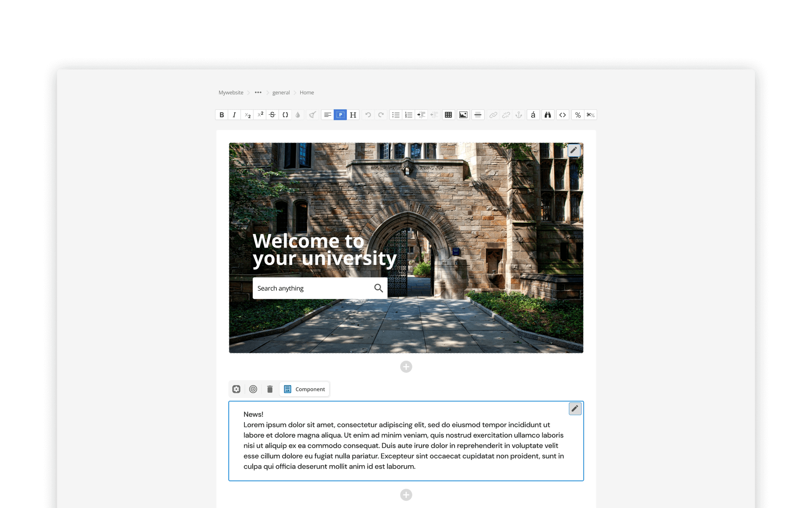Insert a table using the toolbar icon

point(448,115)
